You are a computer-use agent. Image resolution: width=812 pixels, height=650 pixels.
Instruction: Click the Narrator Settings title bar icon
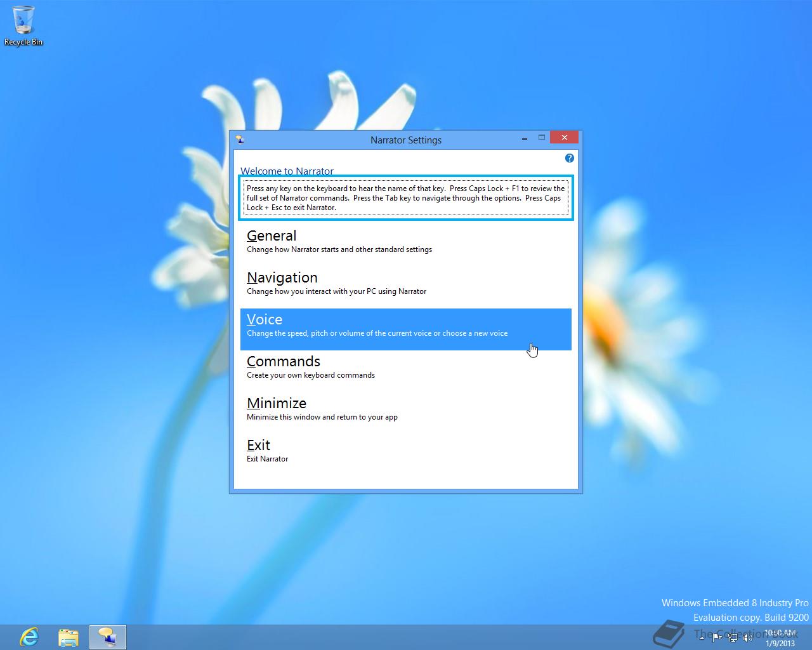point(240,140)
